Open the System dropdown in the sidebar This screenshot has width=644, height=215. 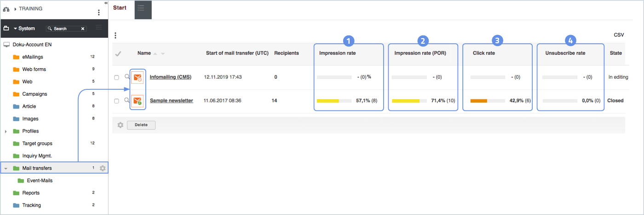[24, 29]
